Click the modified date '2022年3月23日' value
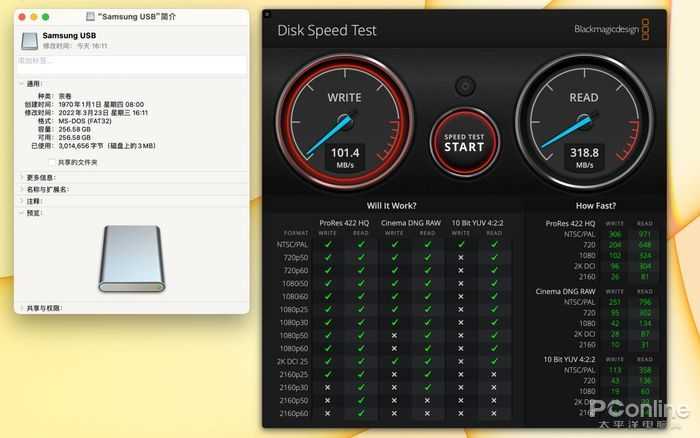Image resolution: width=700 pixels, height=438 pixels. point(103,113)
